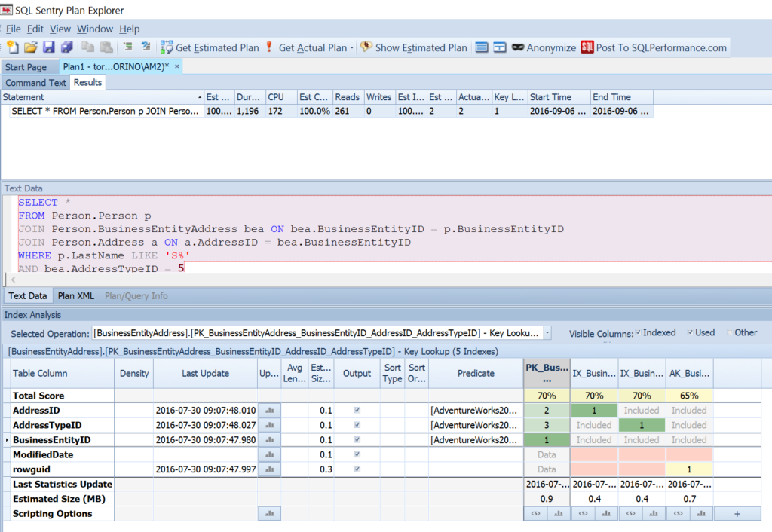772x532 pixels.
Task: Switch to the Command Text tab
Action: (36, 83)
